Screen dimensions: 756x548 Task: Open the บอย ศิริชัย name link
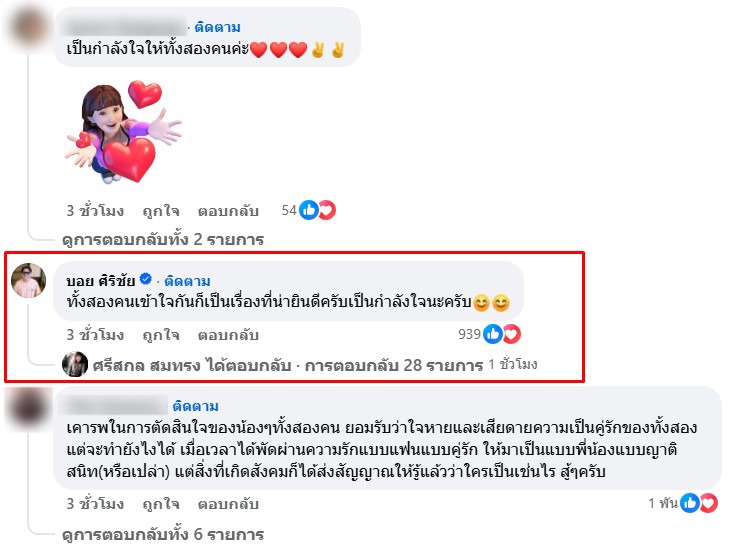click(x=101, y=281)
